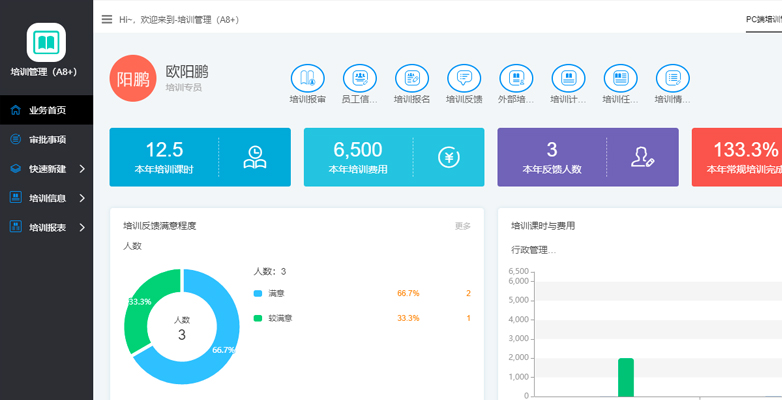Open the 培训报名 shortcut icon
Screen dimensions: 782x400
412,78
